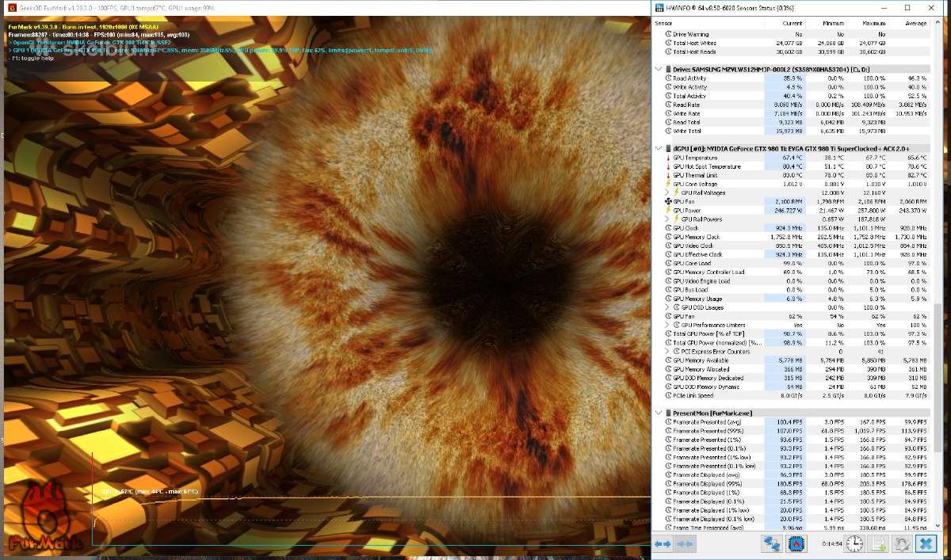Screen dimensions: 951x560
Task: Click the clock icon beside GPU Clock
Action: (668, 228)
